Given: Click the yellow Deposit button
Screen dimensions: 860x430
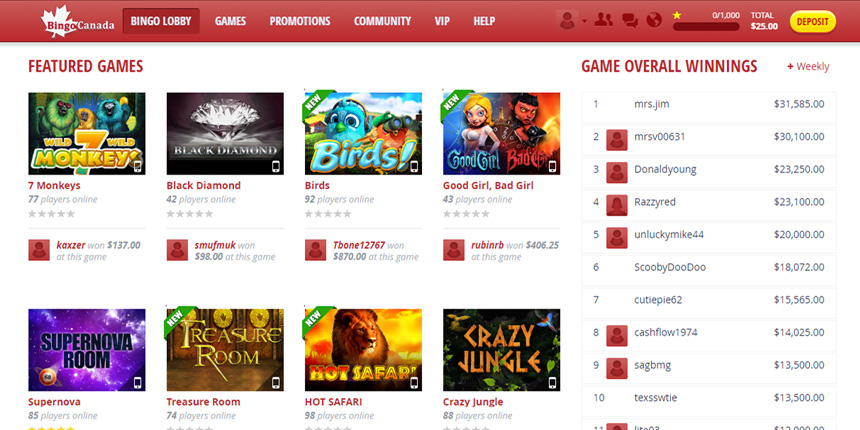Looking at the screenshot, I should tap(812, 22).
